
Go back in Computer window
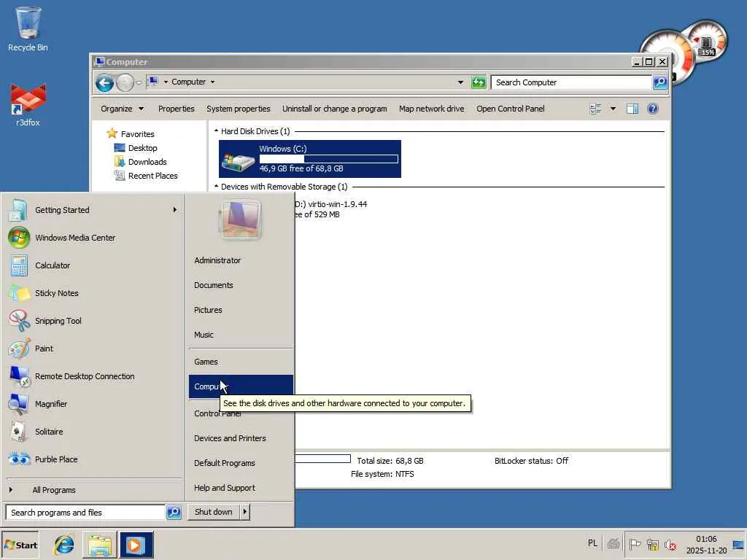tap(104, 83)
